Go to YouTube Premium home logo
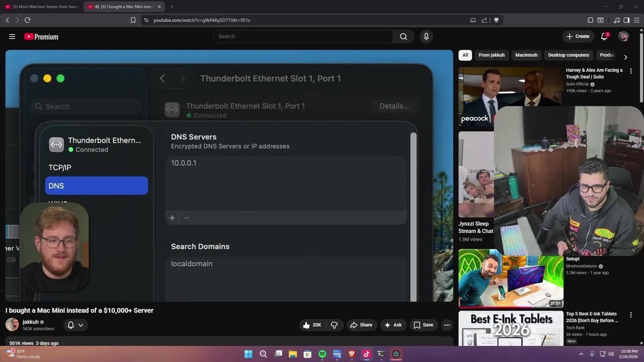The image size is (644, 362). [x=41, y=37]
